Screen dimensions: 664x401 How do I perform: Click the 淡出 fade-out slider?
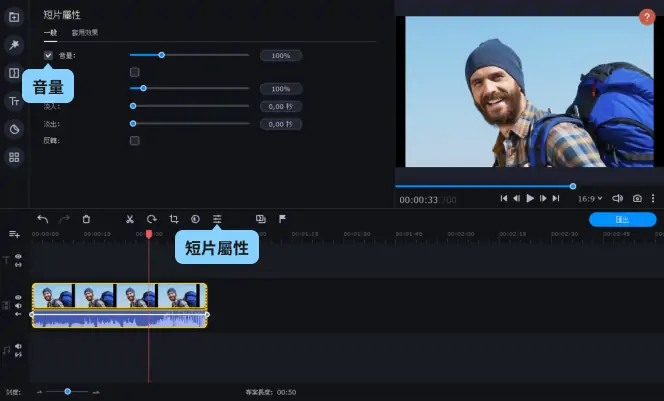(x=189, y=124)
